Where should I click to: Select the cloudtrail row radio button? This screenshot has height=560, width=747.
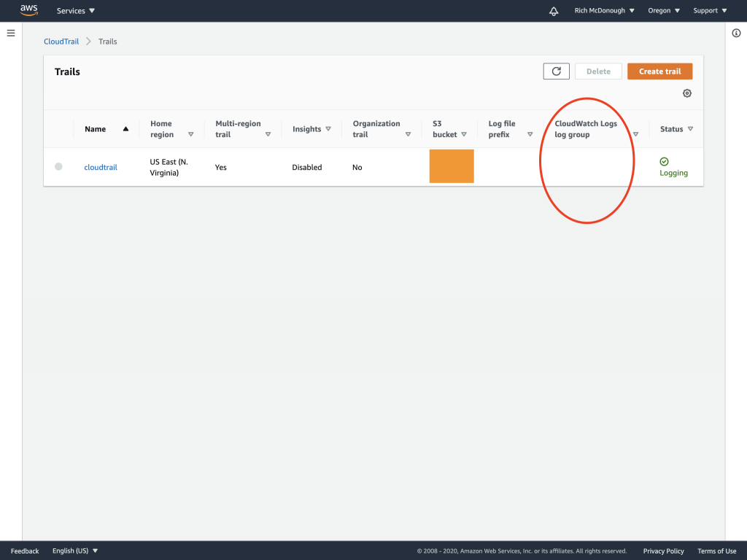pyautogui.click(x=58, y=166)
